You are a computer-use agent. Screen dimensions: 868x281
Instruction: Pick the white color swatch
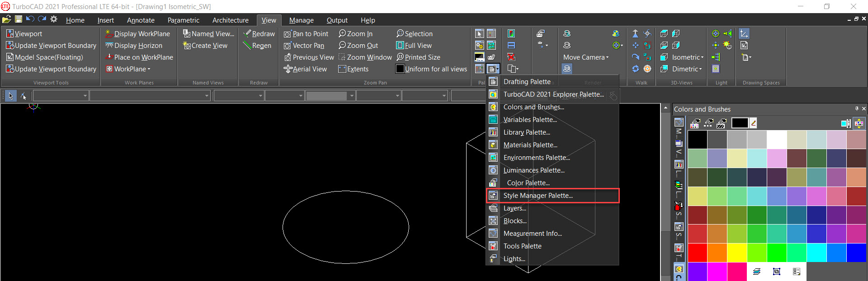click(x=777, y=140)
